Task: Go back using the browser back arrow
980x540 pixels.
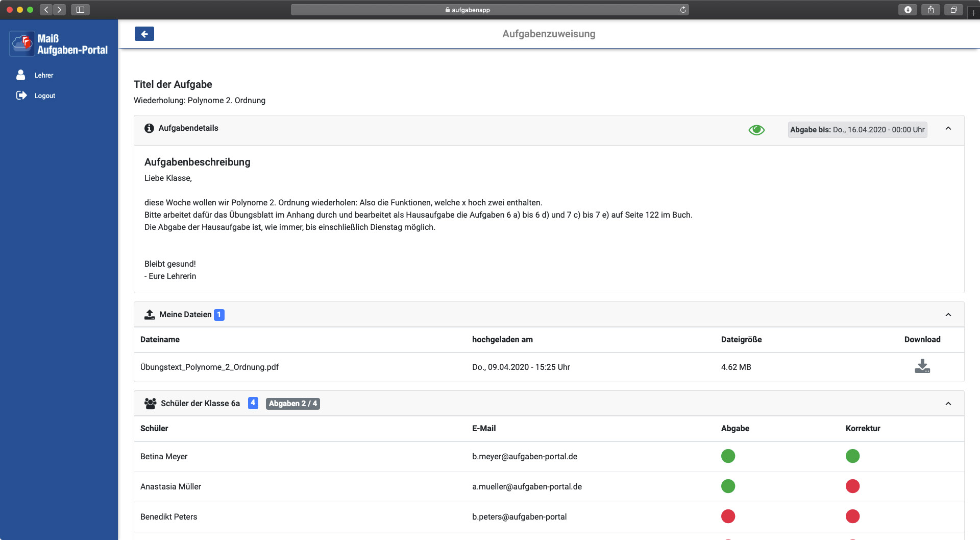Action: click(46, 10)
